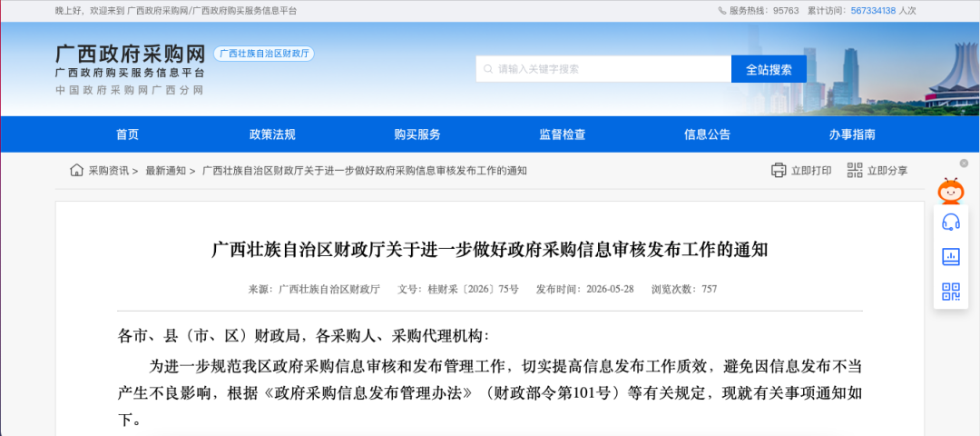Follow the 最新通知 breadcrumb link
The width and height of the screenshot is (980, 436).
point(166,170)
